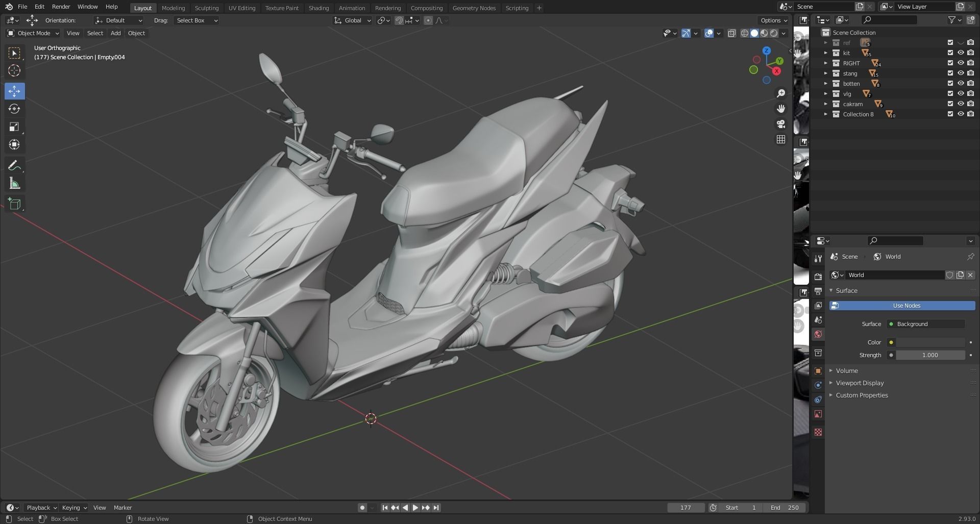Switch to the Shading workspace tab
The height and width of the screenshot is (524, 980).
coord(318,8)
